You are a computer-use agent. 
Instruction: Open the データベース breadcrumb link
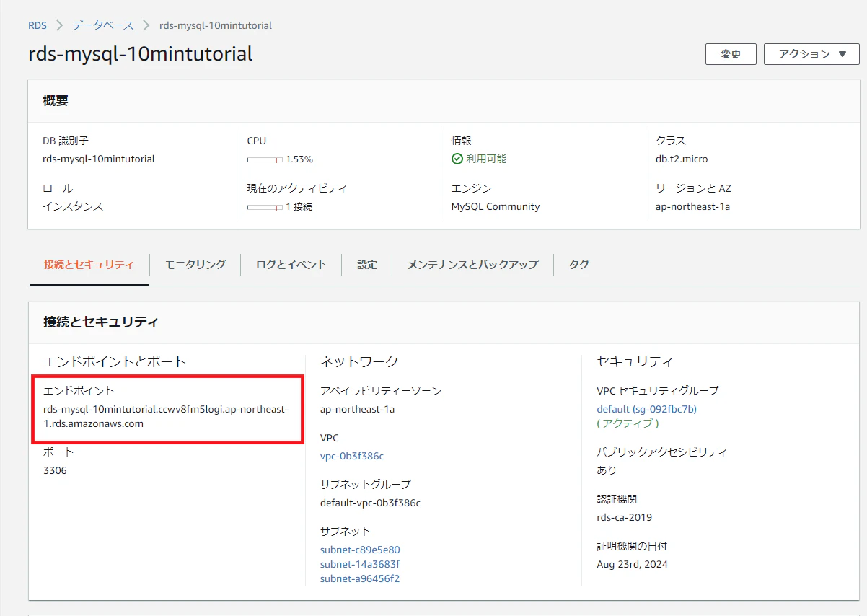[x=103, y=25]
